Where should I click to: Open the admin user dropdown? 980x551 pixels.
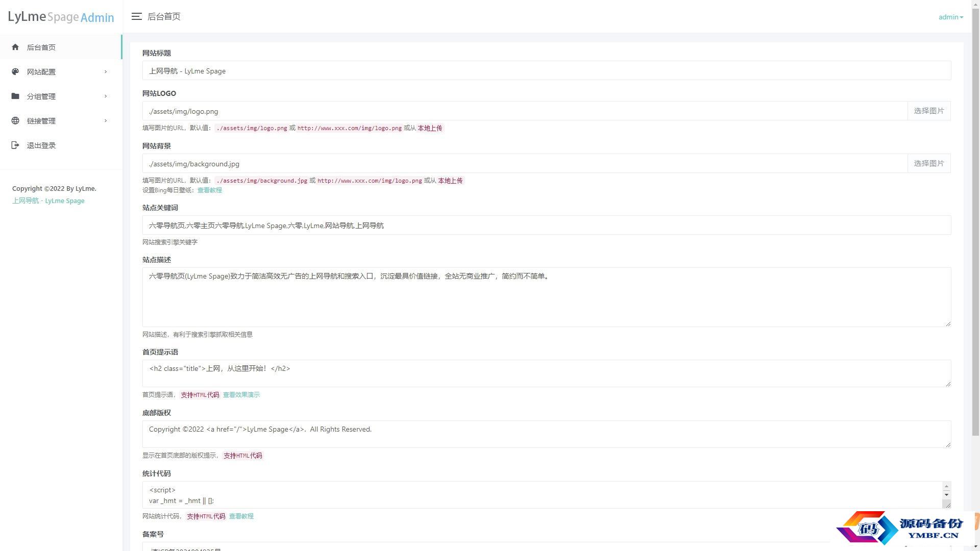tap(950, 17)
